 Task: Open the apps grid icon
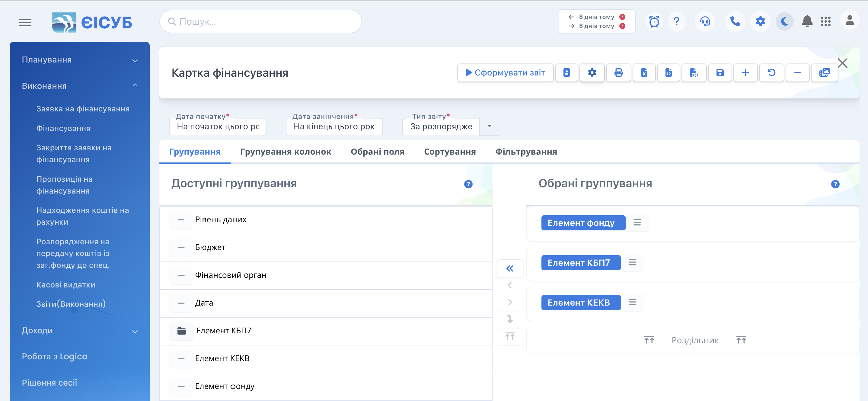coord(825,21)
